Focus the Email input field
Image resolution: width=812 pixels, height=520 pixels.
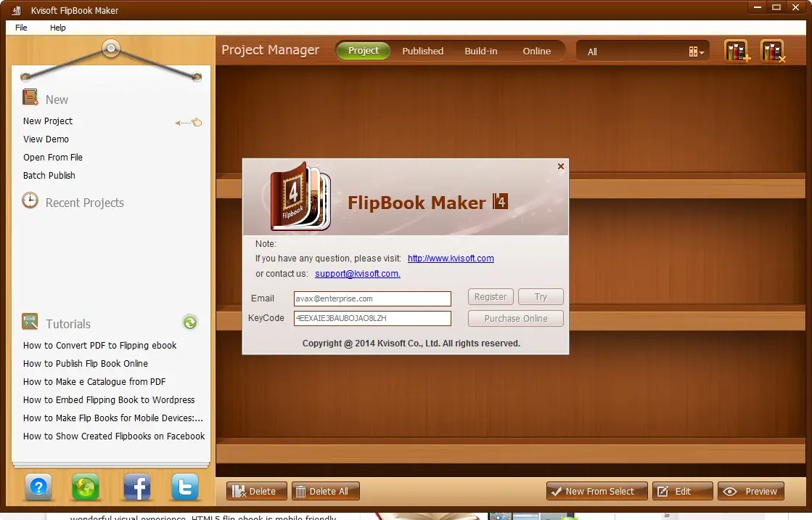[372, 298]
